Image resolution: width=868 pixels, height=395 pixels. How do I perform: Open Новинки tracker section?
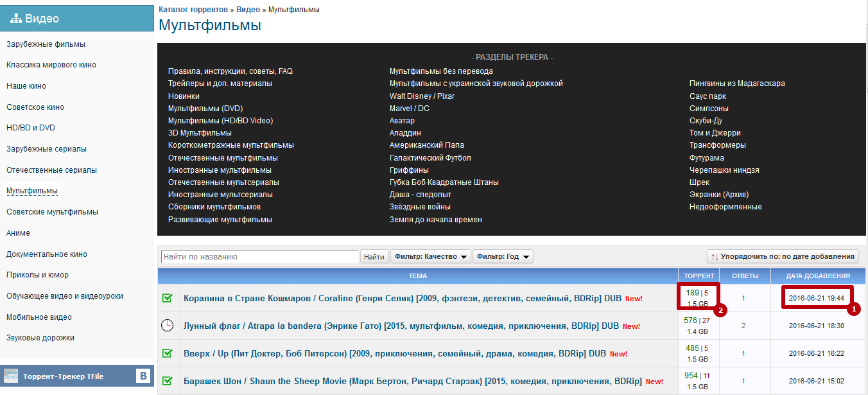(184, 96)
